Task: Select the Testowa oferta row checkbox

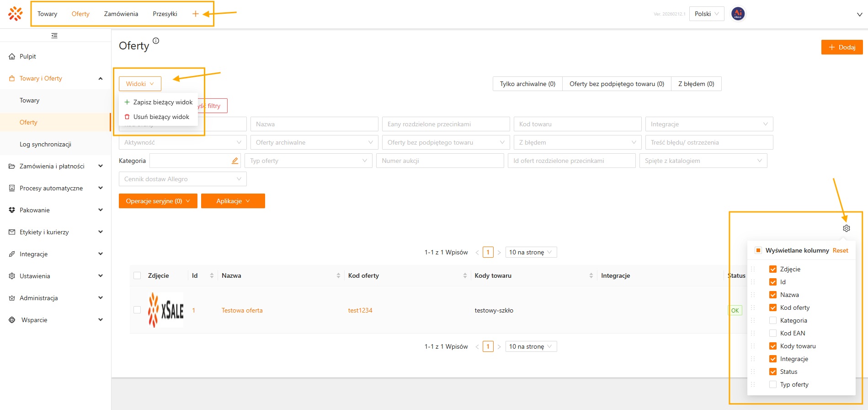Action: pos(137,310)
